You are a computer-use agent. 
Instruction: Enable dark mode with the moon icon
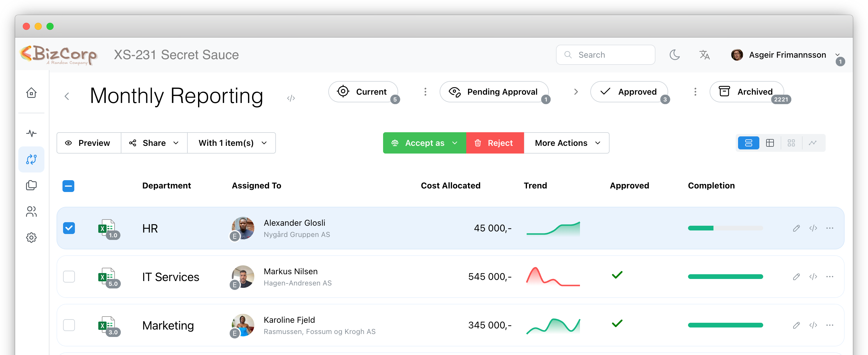675,54
